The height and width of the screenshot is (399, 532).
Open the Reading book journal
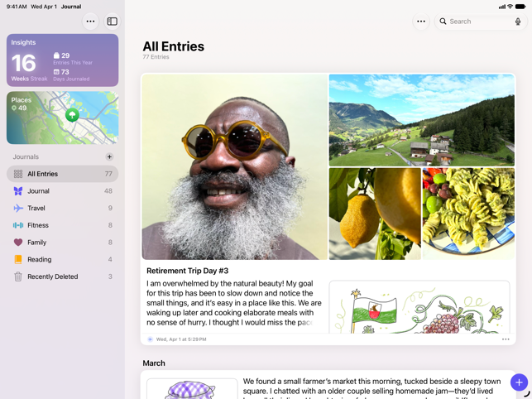(62, 259)
